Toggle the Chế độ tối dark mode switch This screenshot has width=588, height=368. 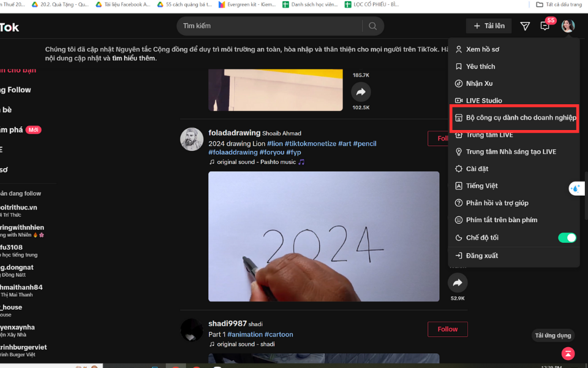point(567,238)
